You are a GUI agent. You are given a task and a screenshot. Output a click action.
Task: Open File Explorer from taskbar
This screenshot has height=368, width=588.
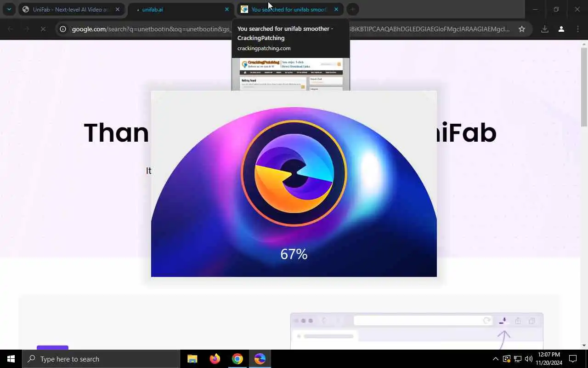coord(192,359)
